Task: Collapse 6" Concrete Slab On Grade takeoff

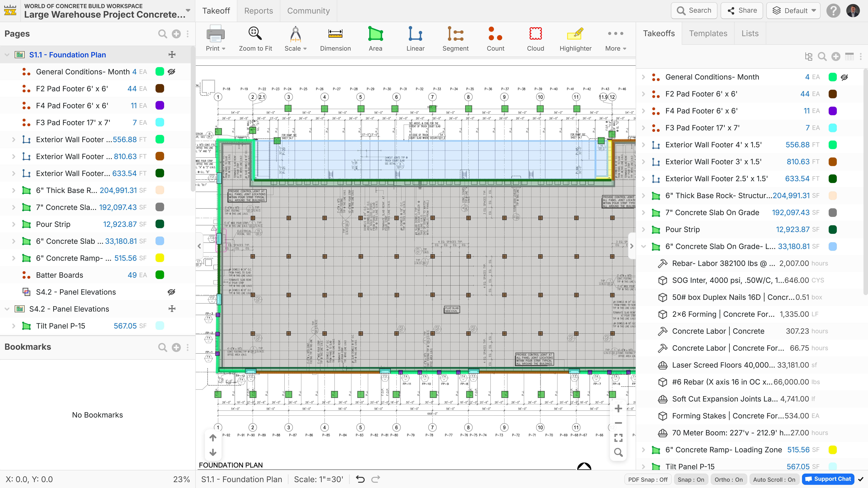Action: [x=644, y=246]
